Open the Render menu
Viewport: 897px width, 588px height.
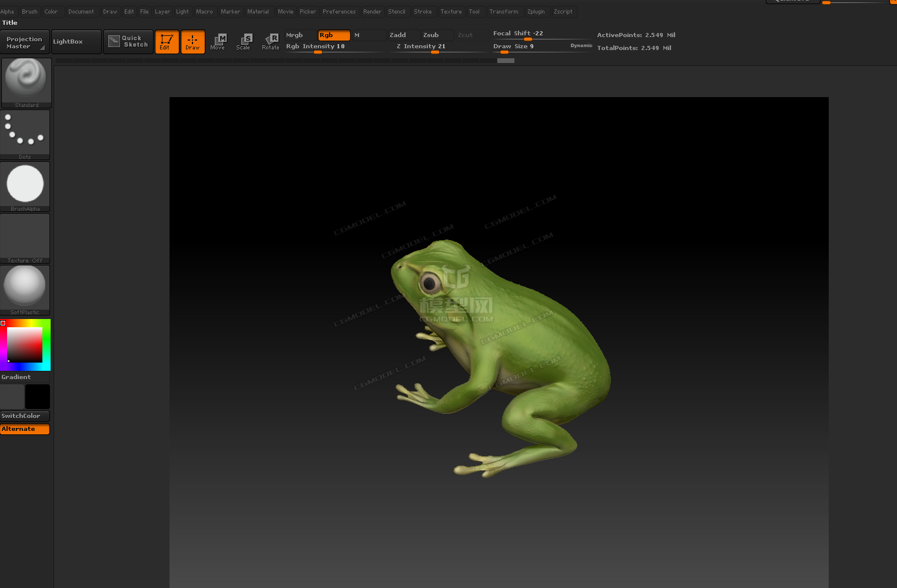[x=373, y=12]
